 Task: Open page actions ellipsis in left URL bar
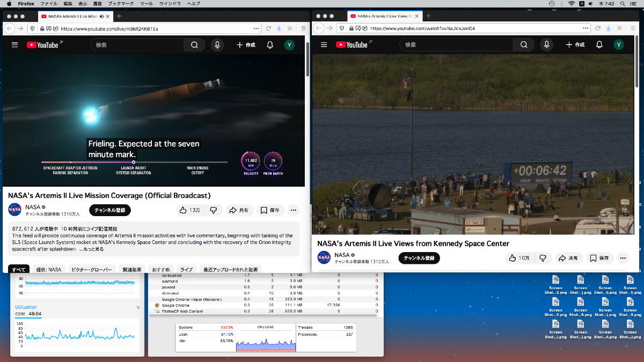(256, 28)
